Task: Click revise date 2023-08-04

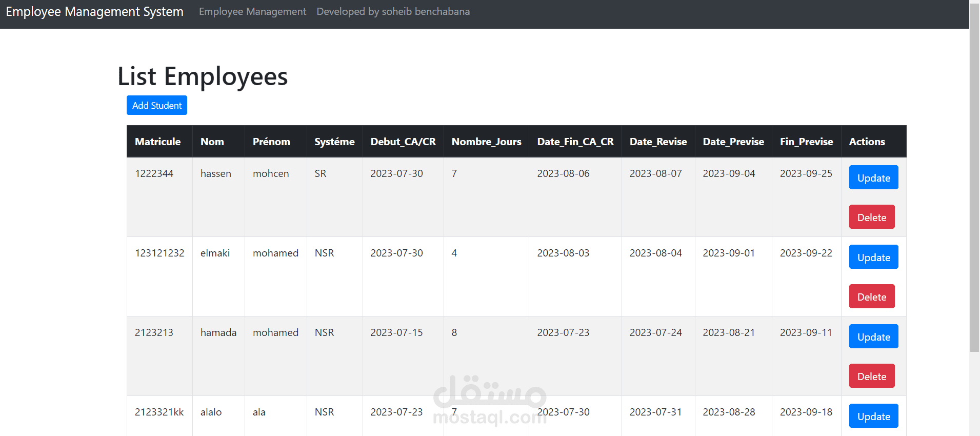Action: pos(656,253)
